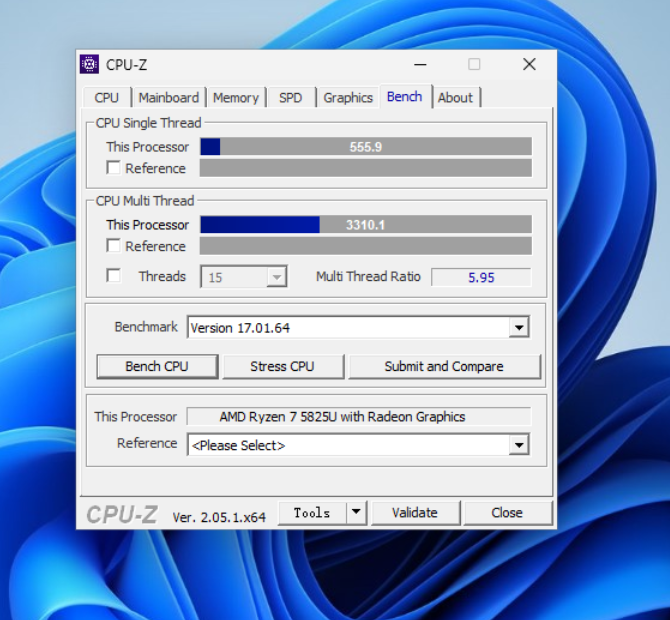670x620 pixels.
Task: Select the Bench tab
Action: point(405,97)
